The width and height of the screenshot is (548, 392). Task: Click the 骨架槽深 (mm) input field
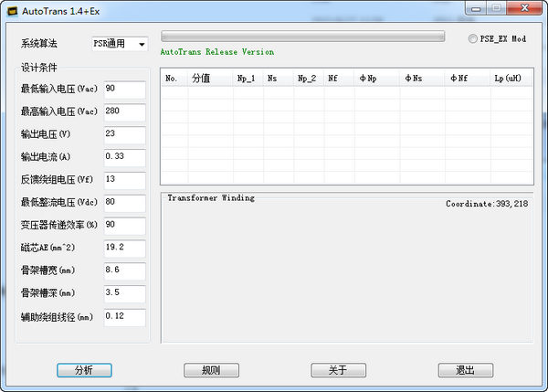point(125,294)
